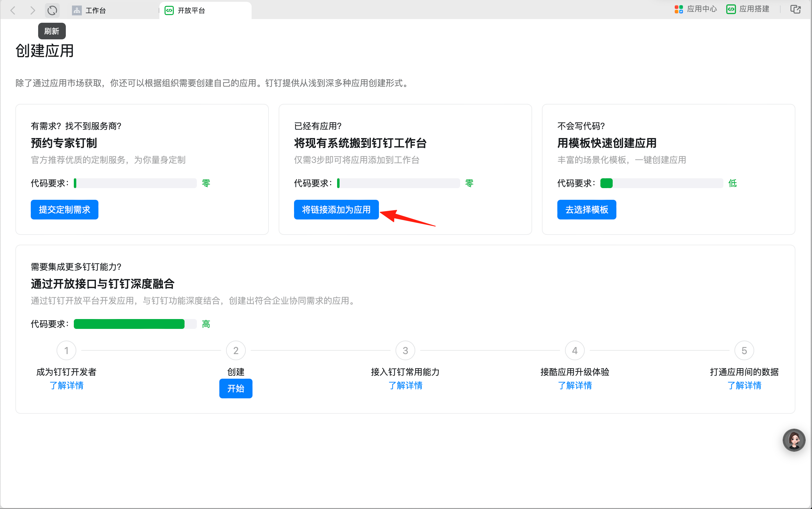Click the 用模板快速创建应用 title
This screenshot has height=509, width=812.
pos(607,143)
